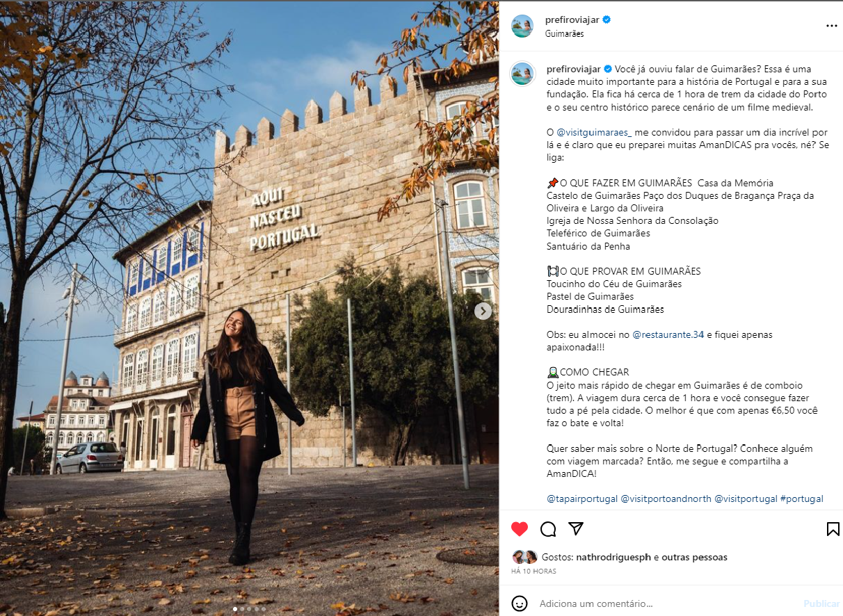Click the prefiroviajar avatar beside the caption
The height and width of the screenshot is (616, 843).
coord(522,74)
